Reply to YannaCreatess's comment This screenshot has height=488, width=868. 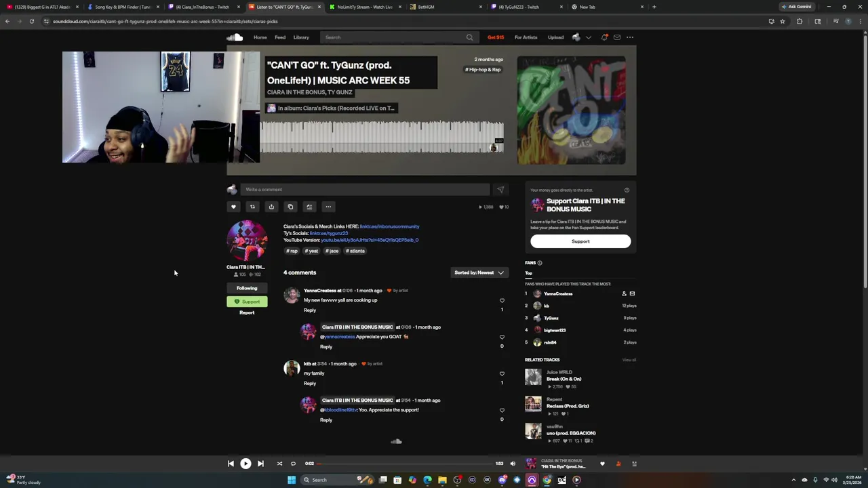pos(310,310)
